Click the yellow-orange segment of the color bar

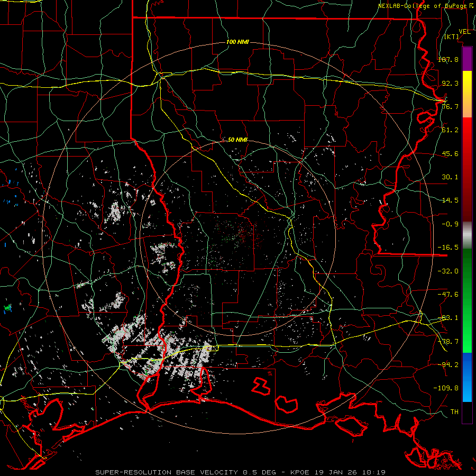pos(467,94)
